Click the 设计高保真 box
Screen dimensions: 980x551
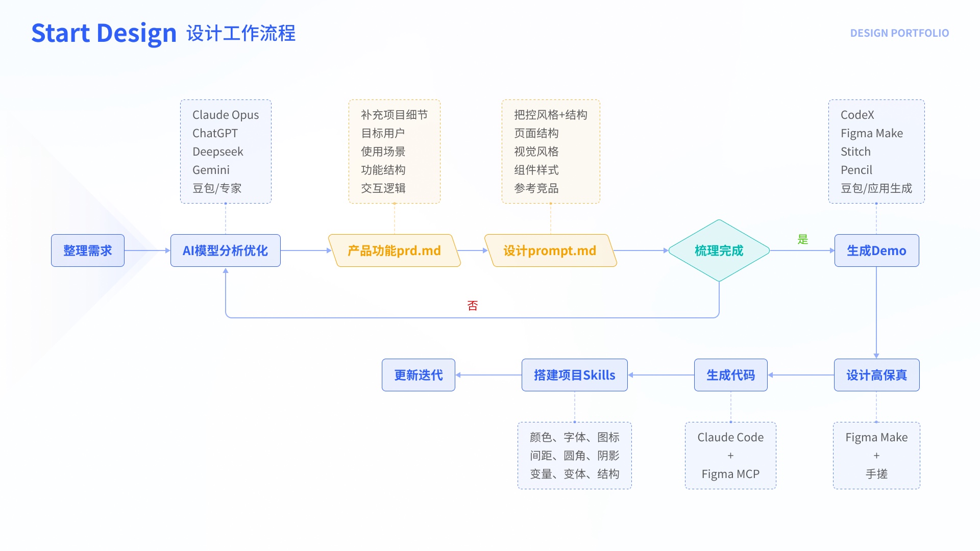coord(877,375)
